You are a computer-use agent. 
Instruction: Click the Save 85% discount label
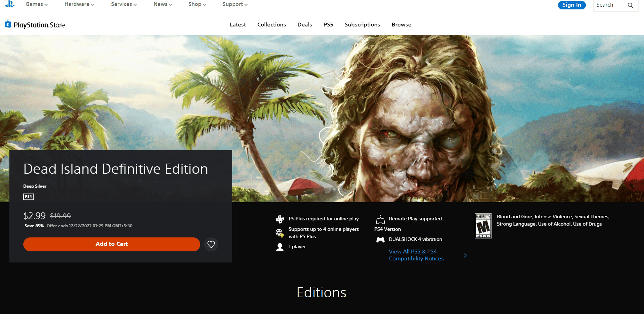pyautogui.click(x=34, y=226)
